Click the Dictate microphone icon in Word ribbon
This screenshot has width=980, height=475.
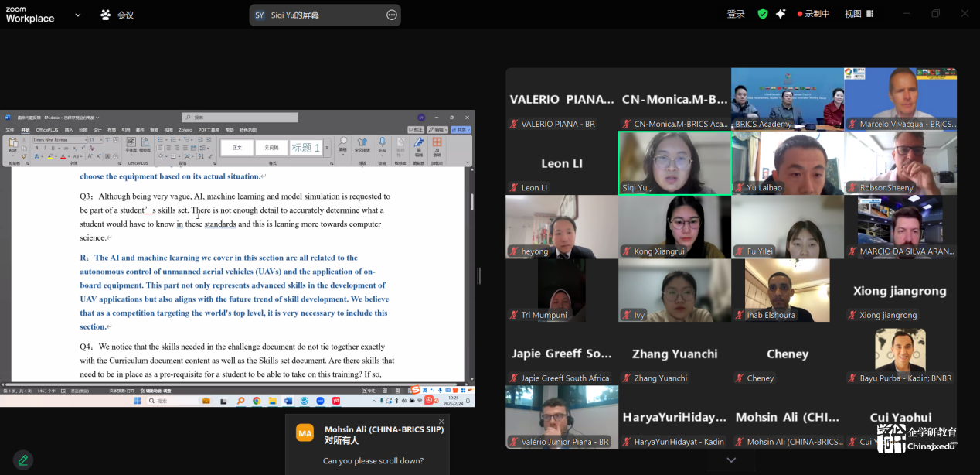382,142
